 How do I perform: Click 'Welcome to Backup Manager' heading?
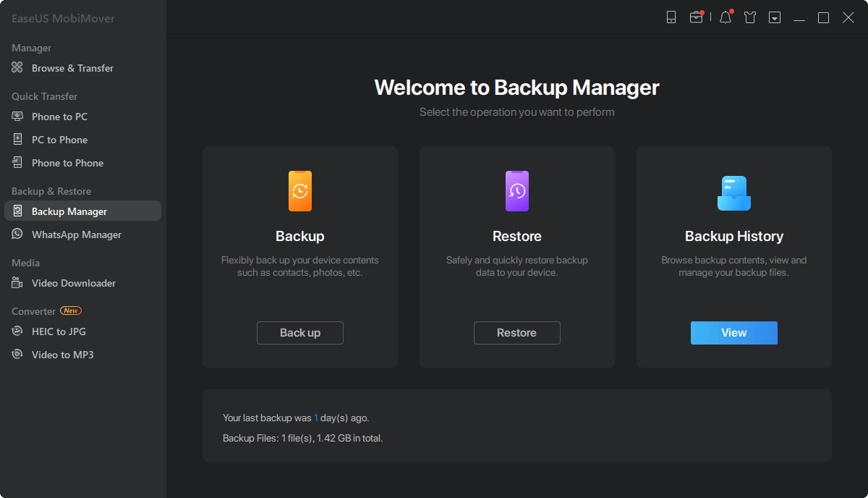(x=517, y=88)
